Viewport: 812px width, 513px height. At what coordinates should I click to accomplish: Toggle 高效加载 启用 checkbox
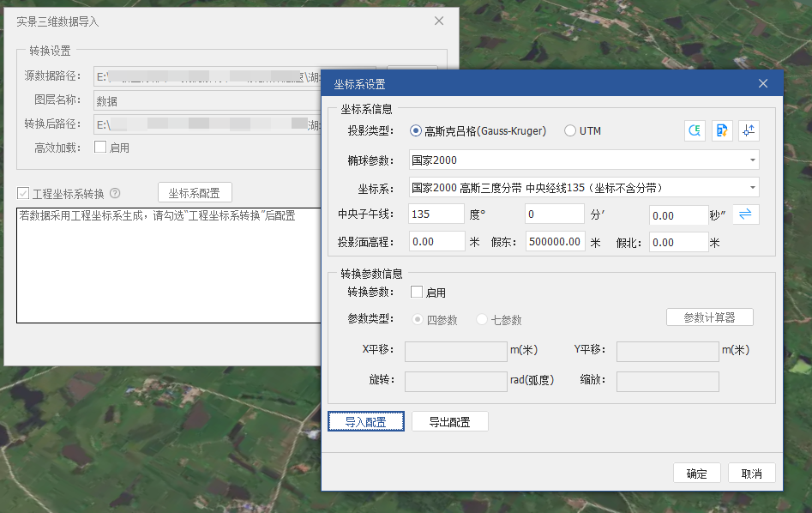(100, 147)
